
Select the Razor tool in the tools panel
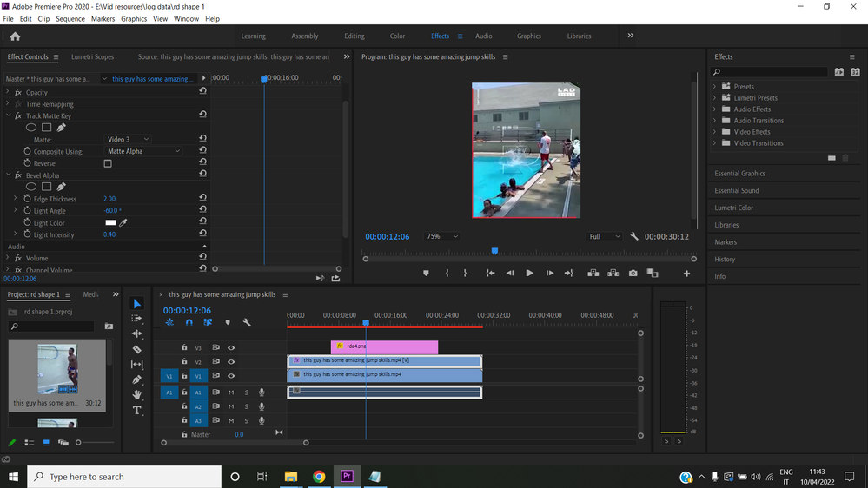click(x=136, y=349)
